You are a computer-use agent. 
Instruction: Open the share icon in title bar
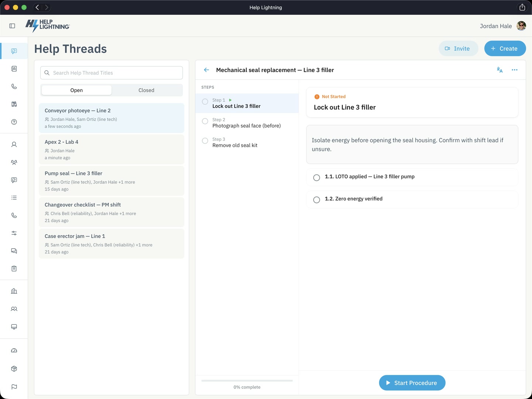point(522,7)
